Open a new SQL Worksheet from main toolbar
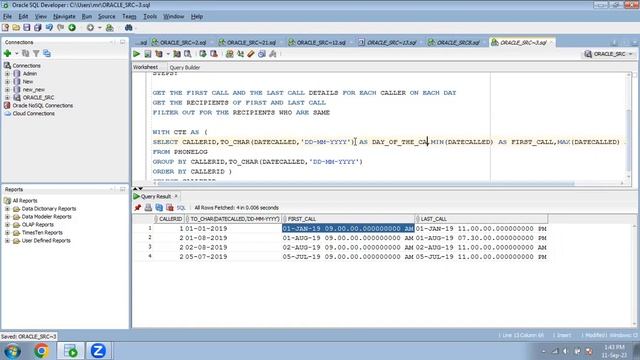Image resolution: width=640 pixels, height=360 pixels. pos(109,28)
